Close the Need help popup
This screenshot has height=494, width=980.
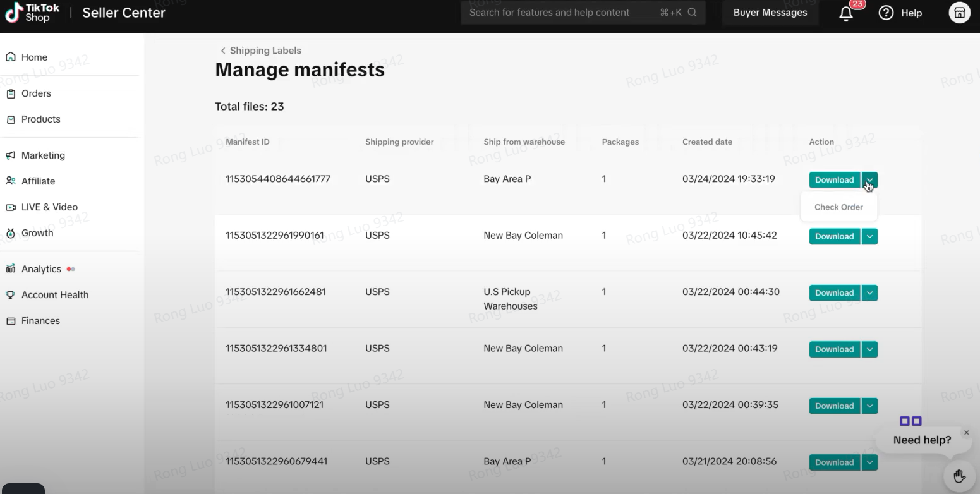(x=966, y=433)
